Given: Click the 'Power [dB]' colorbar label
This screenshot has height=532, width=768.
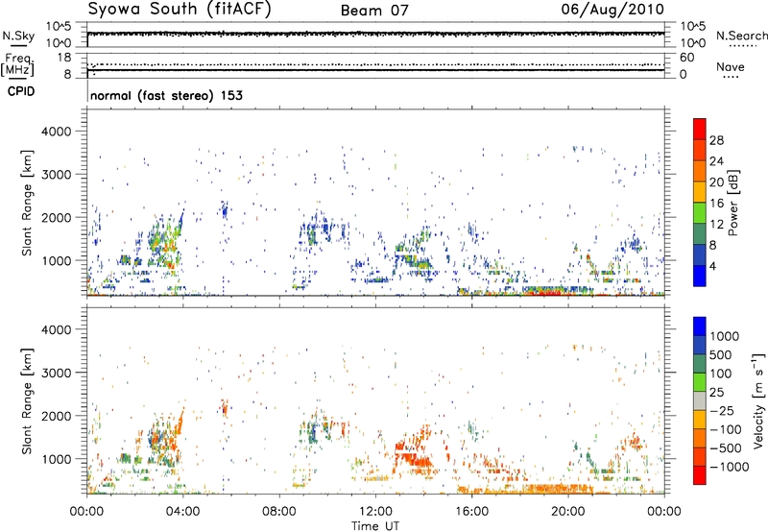Looking at the screenshot, I should coord(733,203).
